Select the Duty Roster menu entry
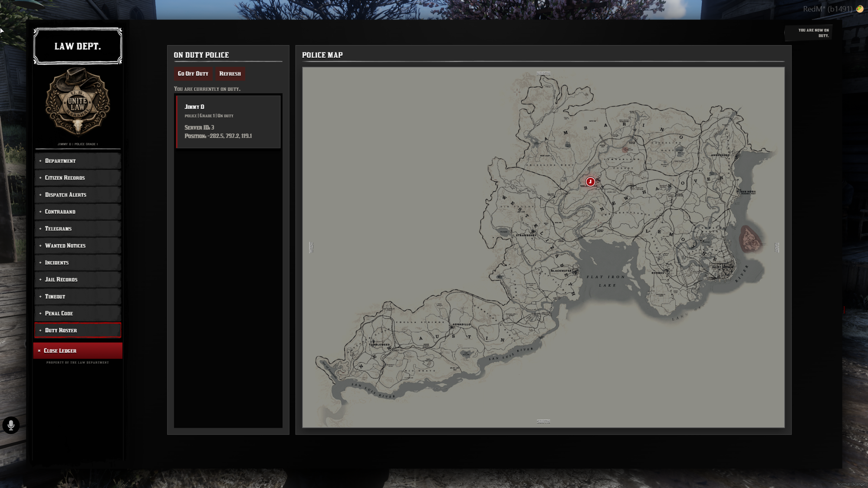This screenshot has width=868, height=488. pos(78,330)
